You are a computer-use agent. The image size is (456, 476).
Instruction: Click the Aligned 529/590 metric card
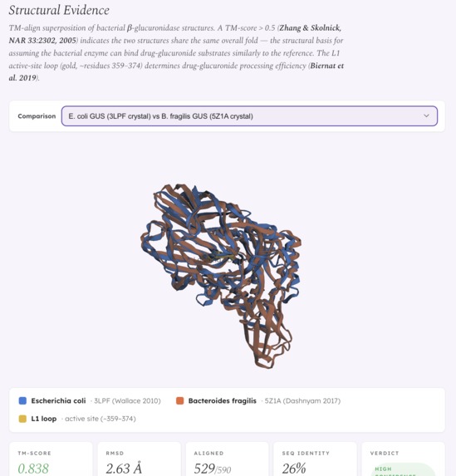coord(227,459)
